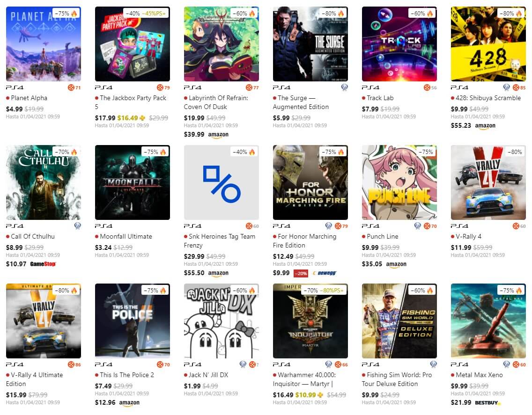Open the GameStop $10.97 offer for Call Of Cthulhu

pos(31,264)
